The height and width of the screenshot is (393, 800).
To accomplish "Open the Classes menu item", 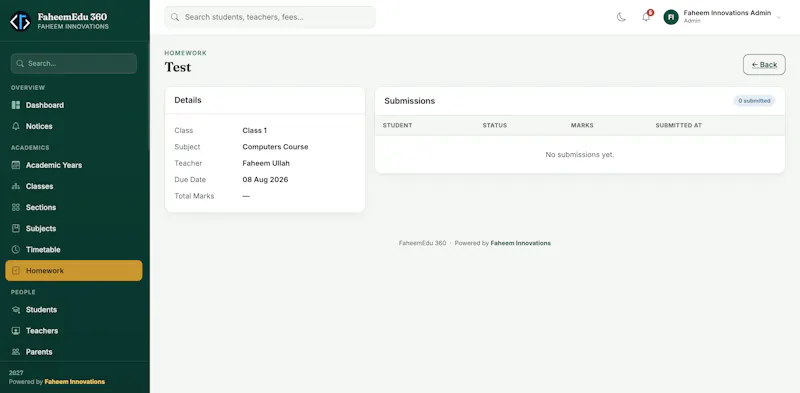I will pos(74,186).
